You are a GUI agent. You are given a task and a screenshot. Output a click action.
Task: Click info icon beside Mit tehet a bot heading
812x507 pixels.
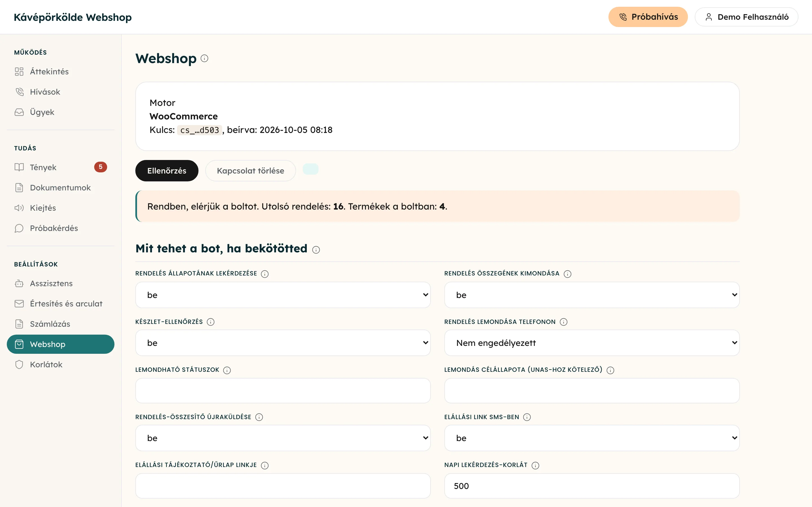[x=316, y=250]
